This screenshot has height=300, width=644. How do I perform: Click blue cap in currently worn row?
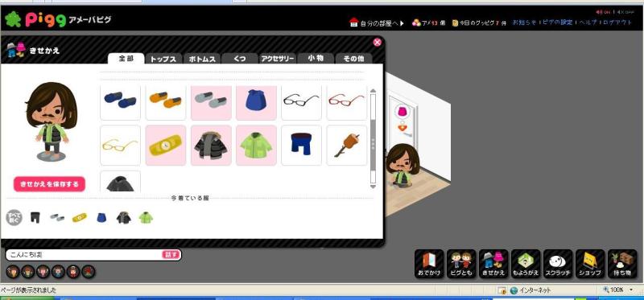pyautogui.click(x=101, y=217)
